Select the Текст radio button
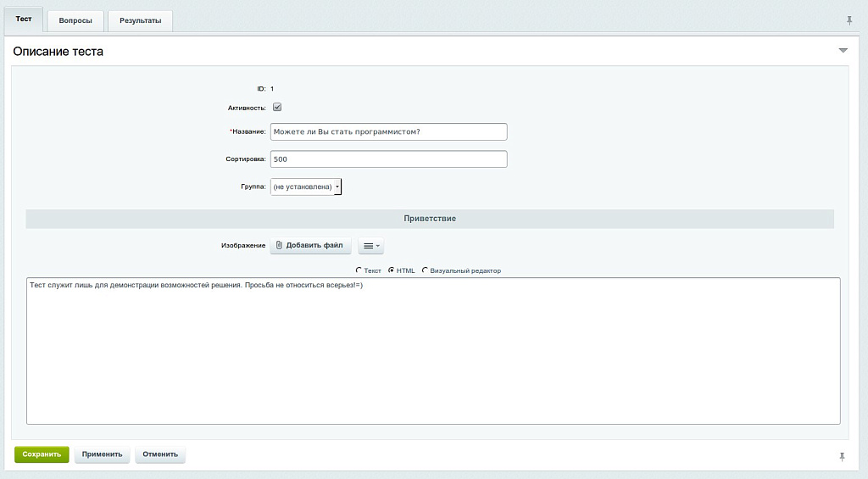The image size is (868, 479). 359,270
